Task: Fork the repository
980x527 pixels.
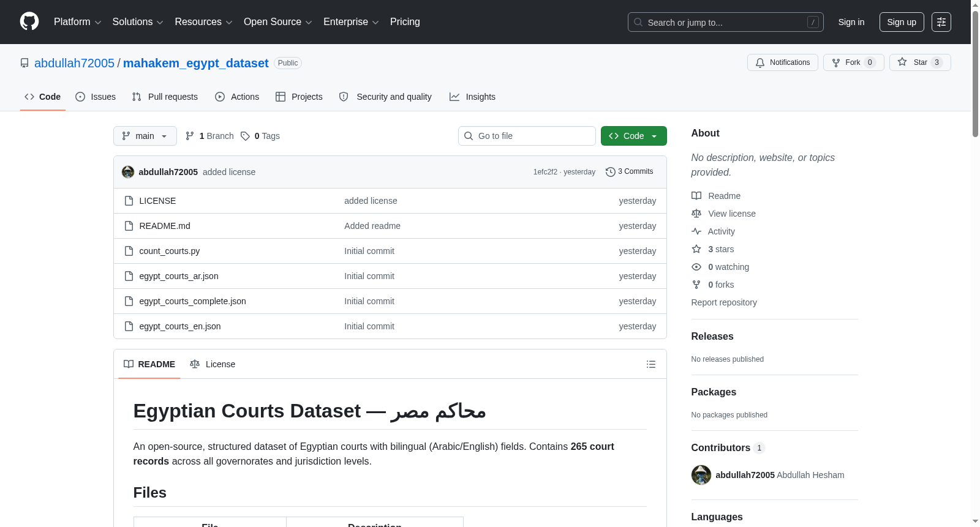Action: [854, 62]
